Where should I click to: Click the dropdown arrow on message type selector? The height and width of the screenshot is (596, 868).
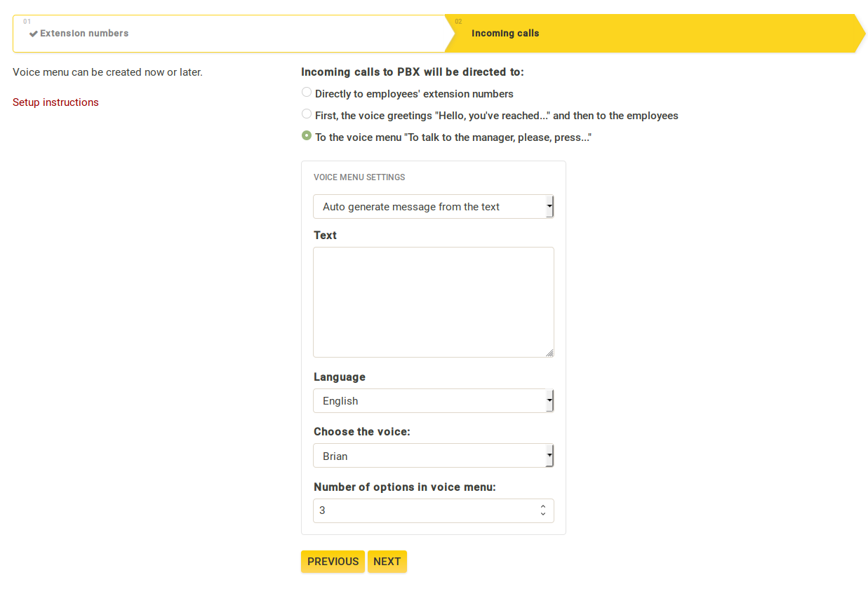[x=549, y=207]
